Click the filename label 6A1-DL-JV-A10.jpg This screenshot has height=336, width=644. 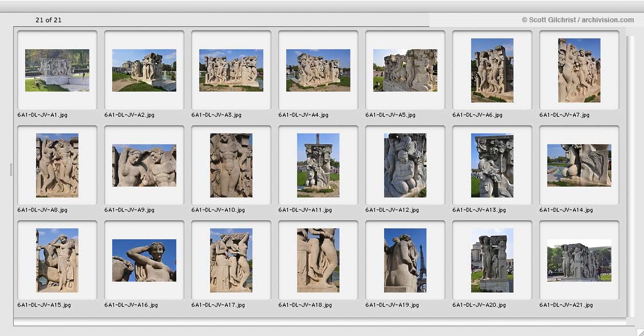(218, 210)
